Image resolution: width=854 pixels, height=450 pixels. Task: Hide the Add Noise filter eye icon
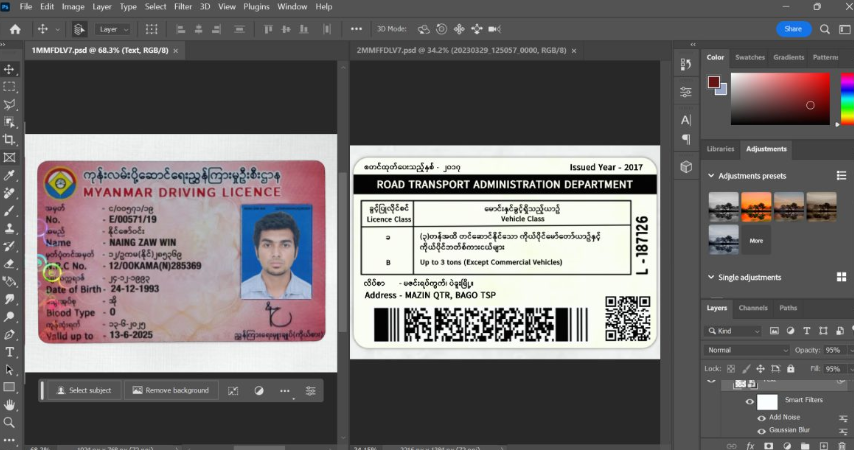click(x=761, y=418)
